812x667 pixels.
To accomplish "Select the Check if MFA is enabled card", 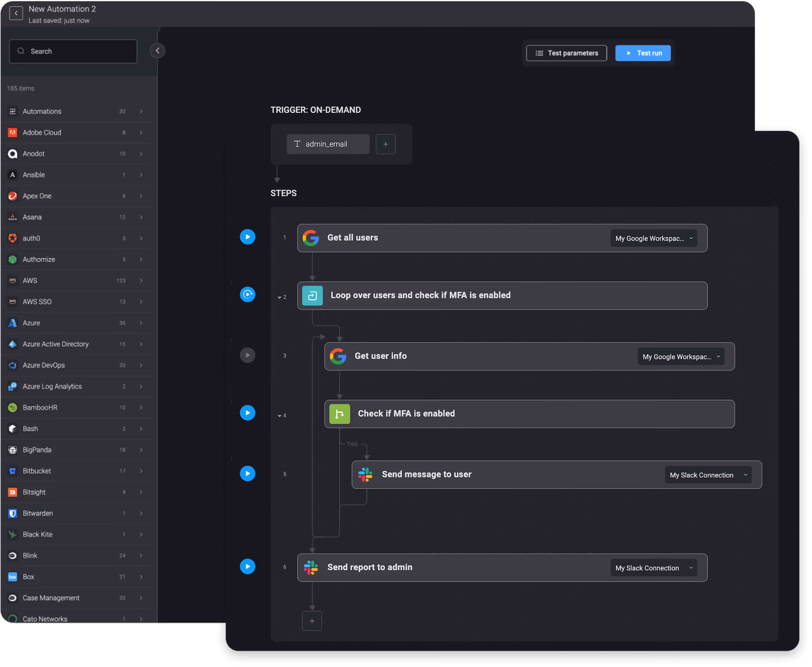I will tap(530, 414).
